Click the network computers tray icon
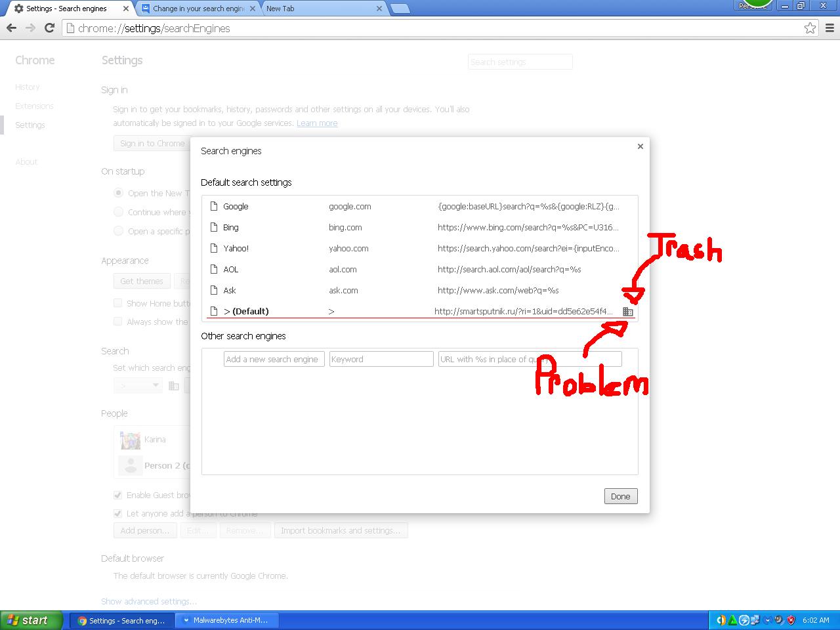This screenshot has width=840, height=630. point(755,620)
